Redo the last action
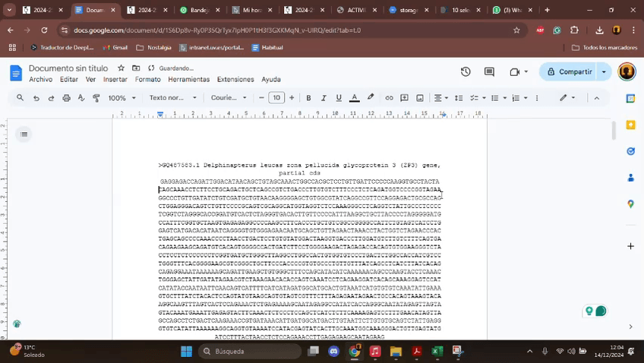Image resolution: width=644 pixels, height=363 pixels. click(51, 98)
